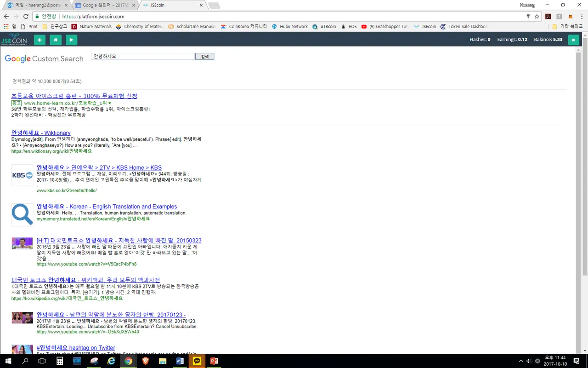Open PowerPoint from the taskbar
This screenshot has height=368, width=588.
pyautogui.click(x=215, y=361)
